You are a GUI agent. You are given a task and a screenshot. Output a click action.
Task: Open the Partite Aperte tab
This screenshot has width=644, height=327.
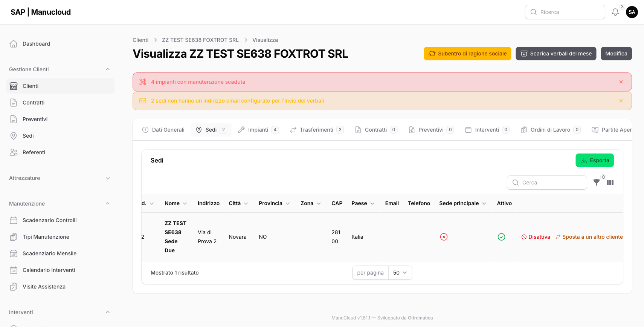pyautogui.click(x=612, y=130)
